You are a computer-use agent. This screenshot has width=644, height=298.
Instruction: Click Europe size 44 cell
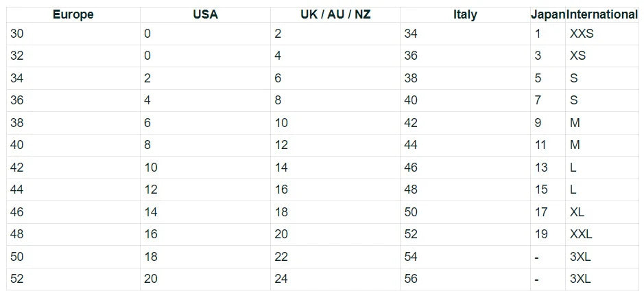click(x=73, y=190)
